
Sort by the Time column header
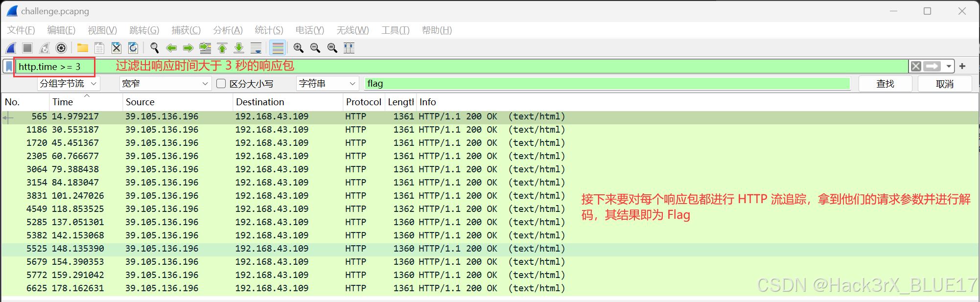[86, 102]
